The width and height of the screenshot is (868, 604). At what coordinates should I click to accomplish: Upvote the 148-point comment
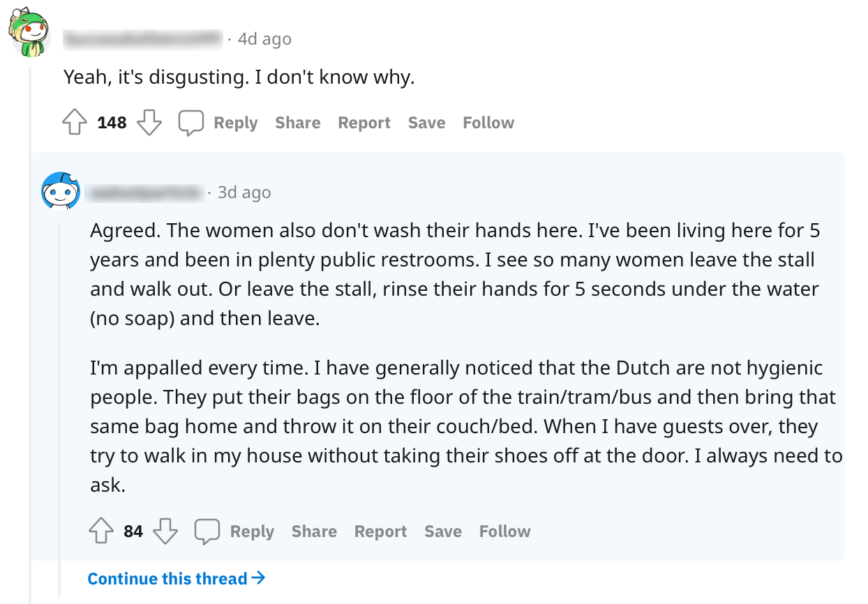pos(75,123)
